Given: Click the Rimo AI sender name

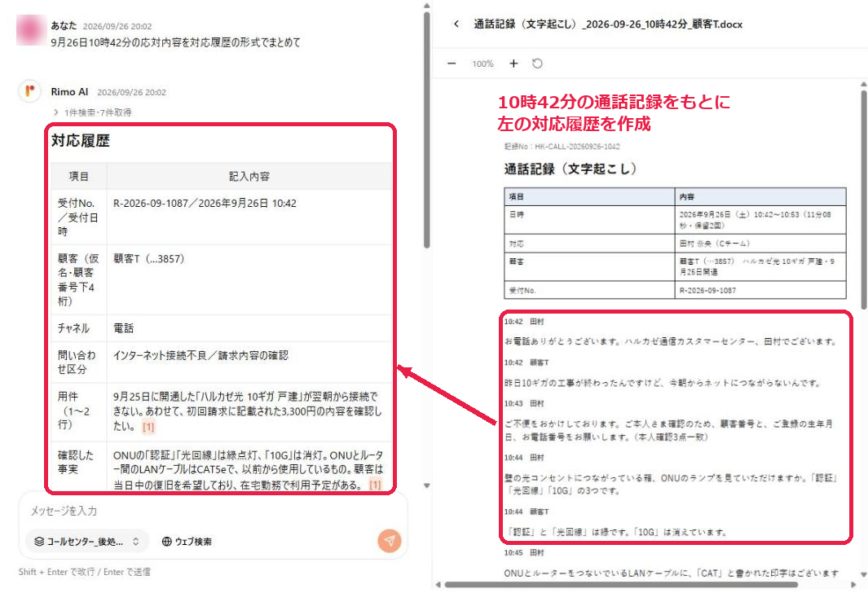Looking at the screenshot, I should (x=70, y=92).
